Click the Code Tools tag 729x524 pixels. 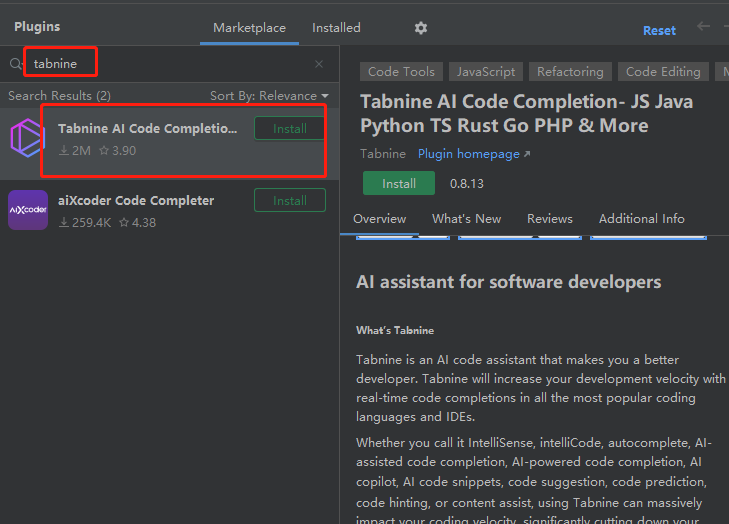(401, 72)
